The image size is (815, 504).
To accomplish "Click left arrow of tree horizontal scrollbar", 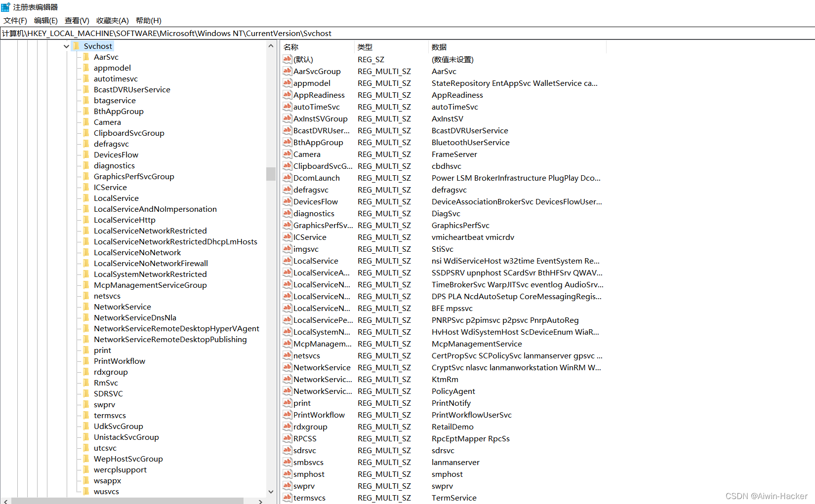I will (5, 501).
